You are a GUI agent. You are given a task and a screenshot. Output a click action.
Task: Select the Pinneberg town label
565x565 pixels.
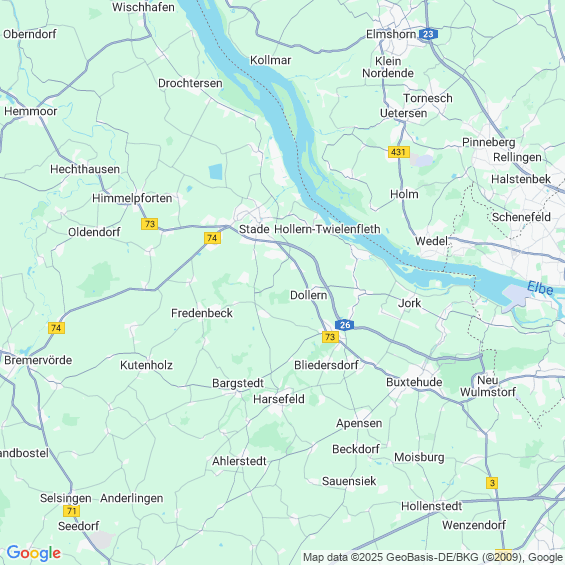489,142
